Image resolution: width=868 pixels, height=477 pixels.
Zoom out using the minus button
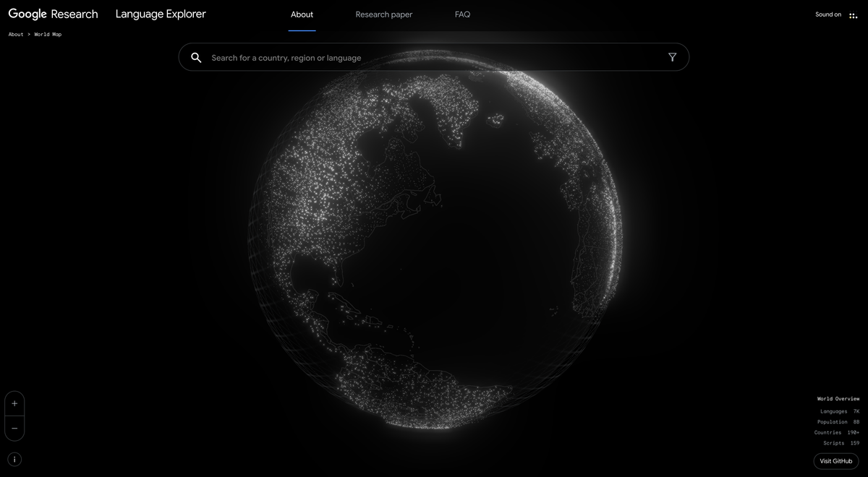click(x=14, y=429)
